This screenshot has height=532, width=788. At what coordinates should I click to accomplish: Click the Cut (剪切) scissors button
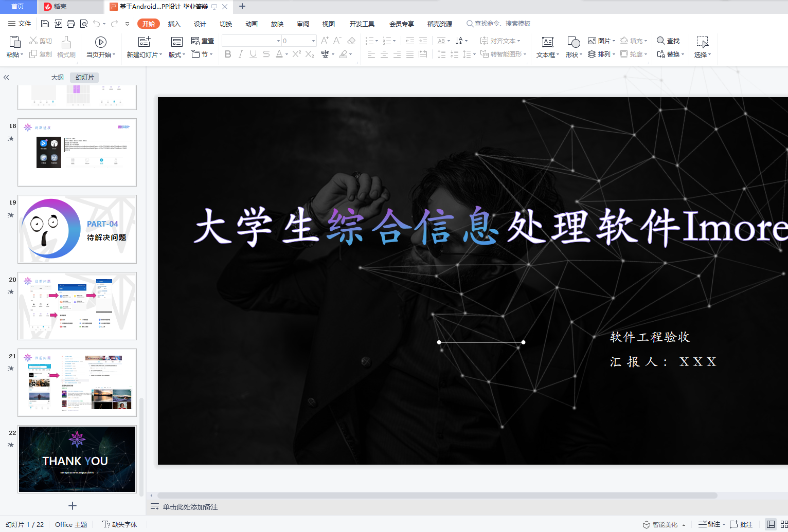(x=41, y=41)
